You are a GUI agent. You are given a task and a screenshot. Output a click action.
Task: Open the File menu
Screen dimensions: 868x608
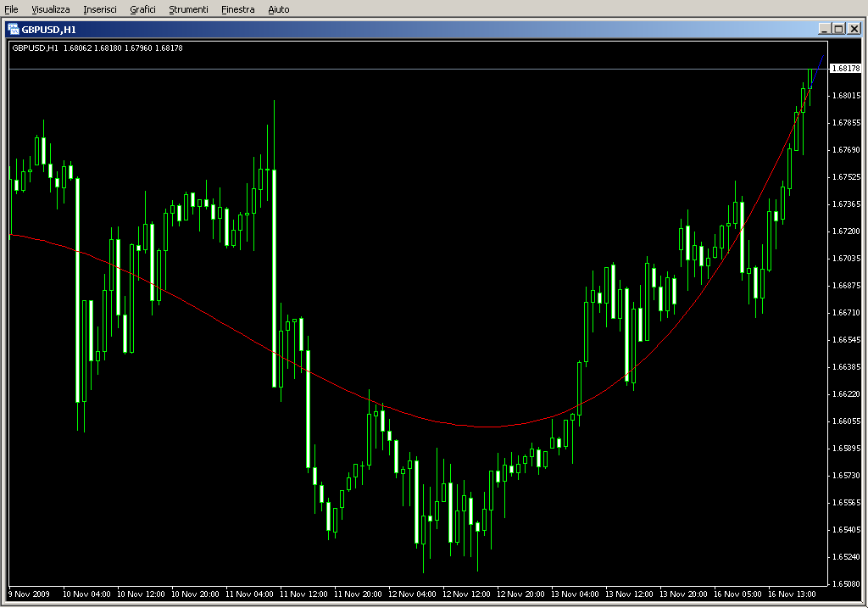click(11, 9)
